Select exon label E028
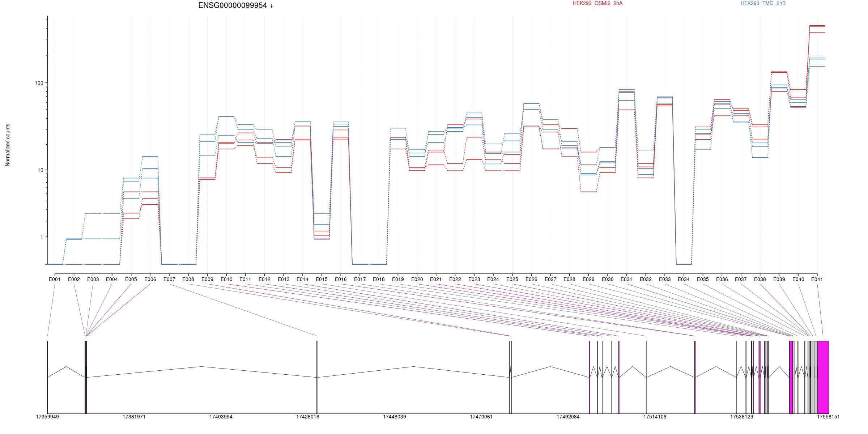The image size is (868, 434). point(569,280)
